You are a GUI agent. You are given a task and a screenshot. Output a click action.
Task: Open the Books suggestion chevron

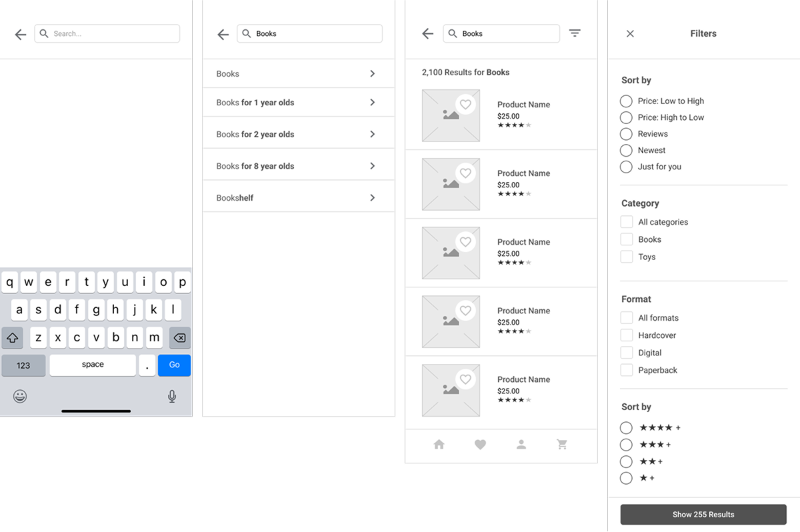pyautogui.click(x=372, y=74)
